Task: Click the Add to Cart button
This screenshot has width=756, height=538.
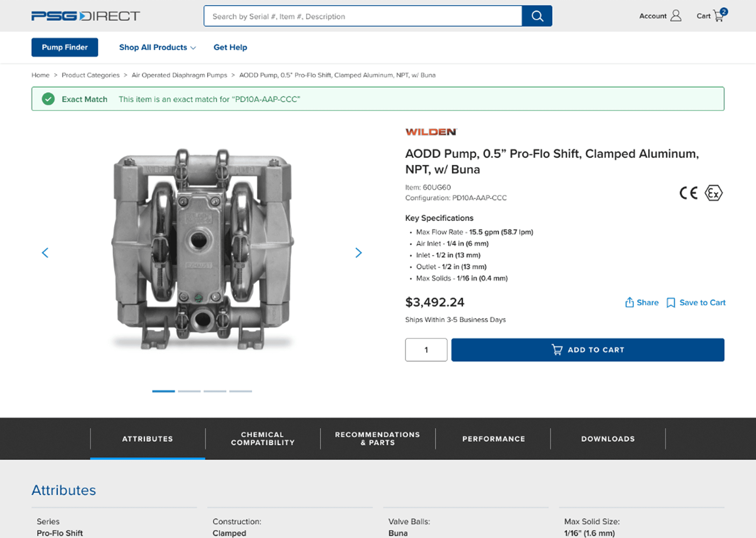Action: [x=588, y=350]
